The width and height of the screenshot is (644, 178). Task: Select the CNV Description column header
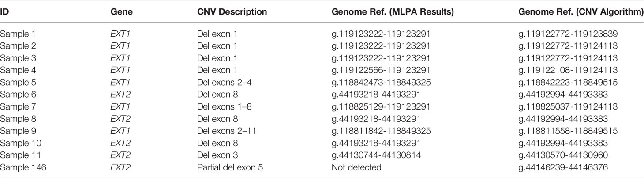[232, 12]
